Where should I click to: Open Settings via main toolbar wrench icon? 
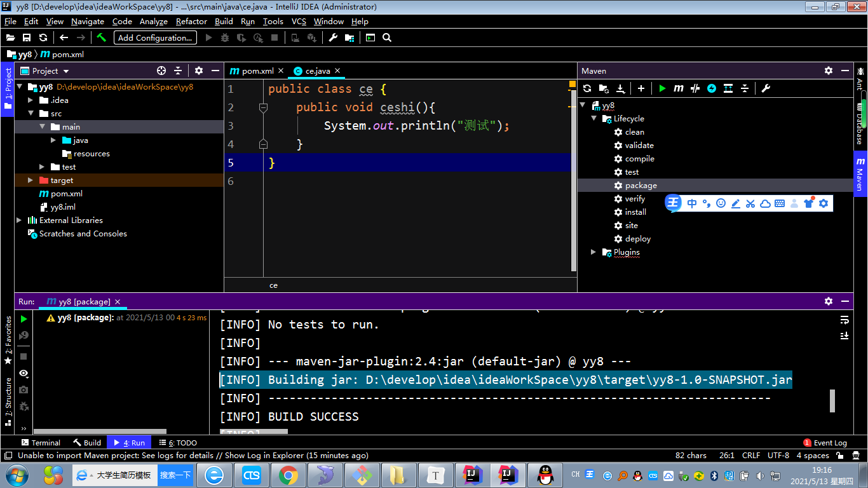coord(333,37)
